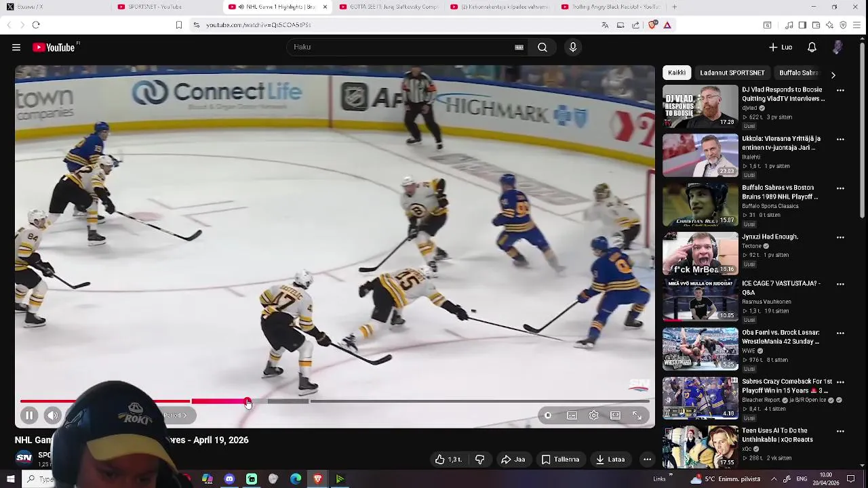The width and height of the screenshot is (868, 488).
Task: Open Brave Shields lion icon
Action: (652, 25)
